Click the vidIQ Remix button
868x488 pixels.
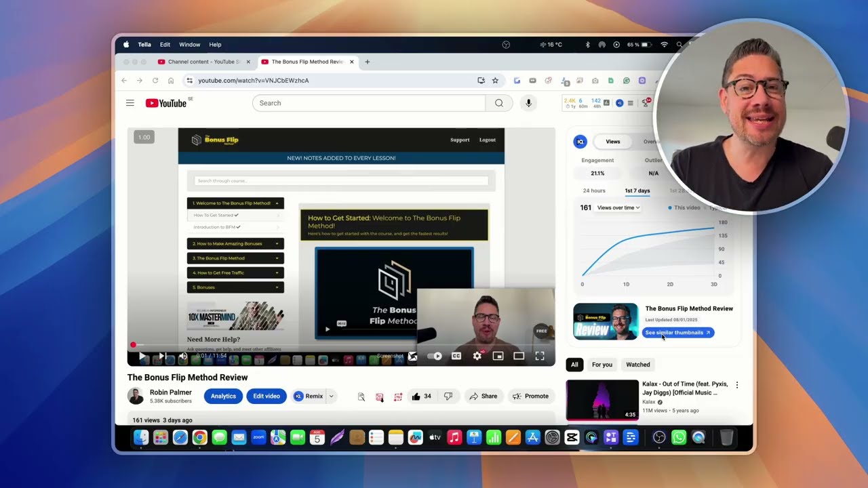click(x=309, y=396)
